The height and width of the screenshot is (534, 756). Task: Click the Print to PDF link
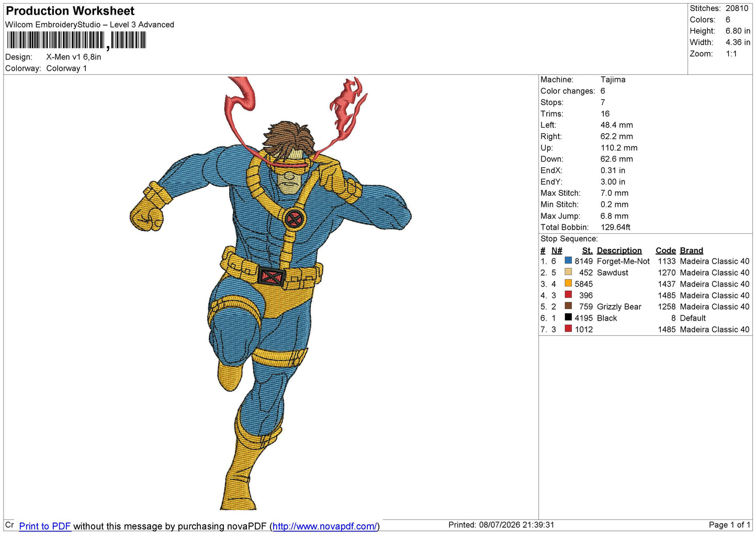45,526
